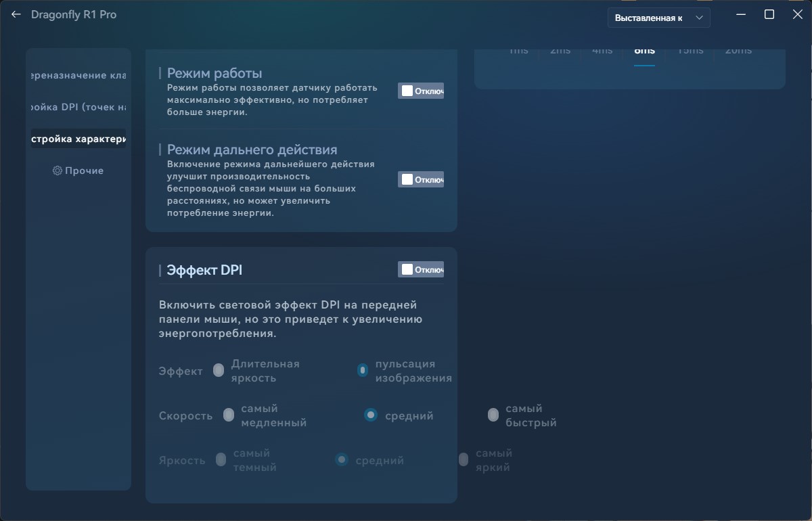The height and width of the screenshot is (521, 812).
Task: Select самый яркий brightness option
Action: [x=464, y=460]
